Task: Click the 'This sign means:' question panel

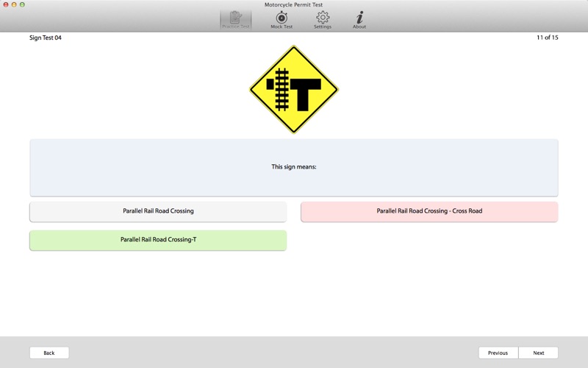Action: coord(294,168)
